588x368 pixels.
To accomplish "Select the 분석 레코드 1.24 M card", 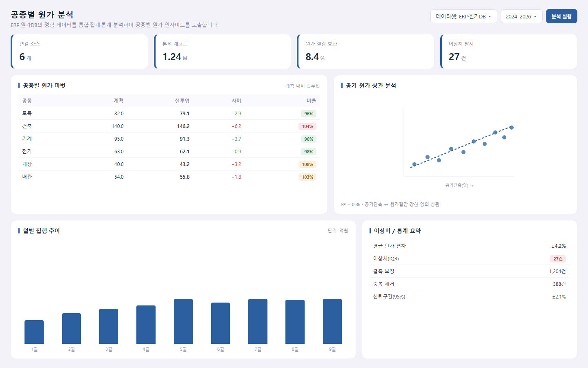I will pyautogui.click(x=223, y=52).
